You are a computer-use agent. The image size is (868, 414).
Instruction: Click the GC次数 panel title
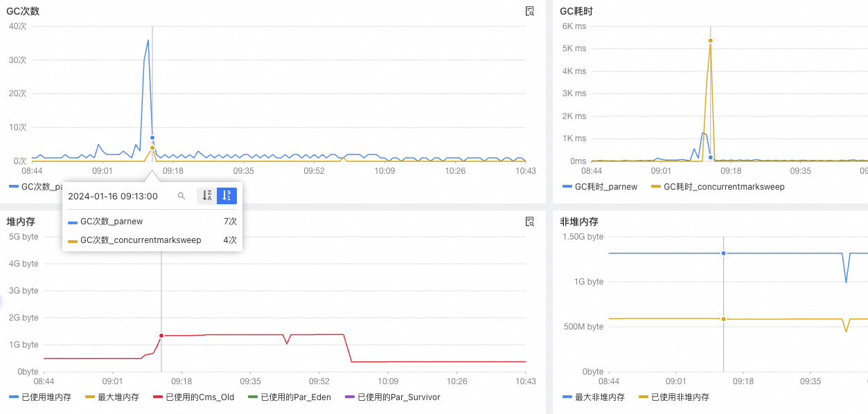click(x=21, y=11)
